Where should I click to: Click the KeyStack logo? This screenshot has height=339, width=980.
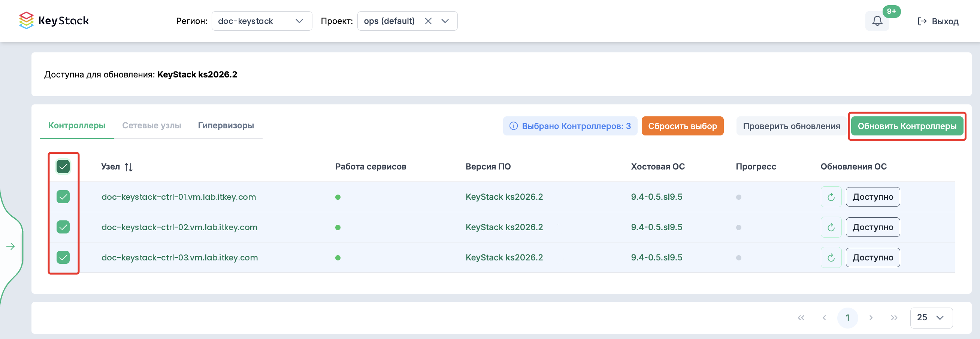click(x=54, y=21)
